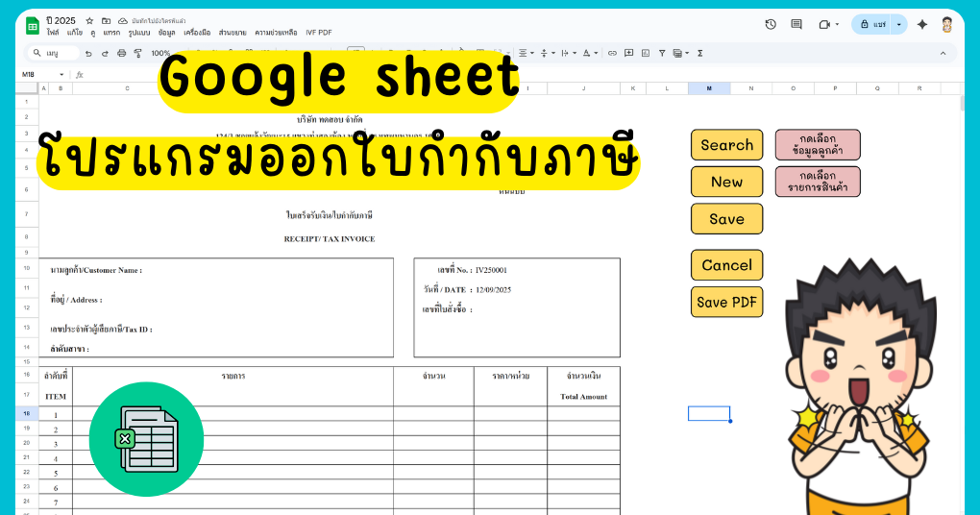Insert a comment from the toolbar
980x515 pixels.
pos(628,53)
